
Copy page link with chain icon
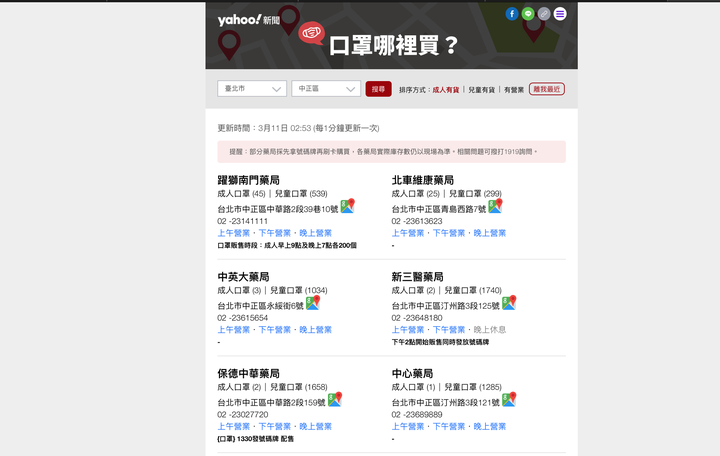click(544, 14)
